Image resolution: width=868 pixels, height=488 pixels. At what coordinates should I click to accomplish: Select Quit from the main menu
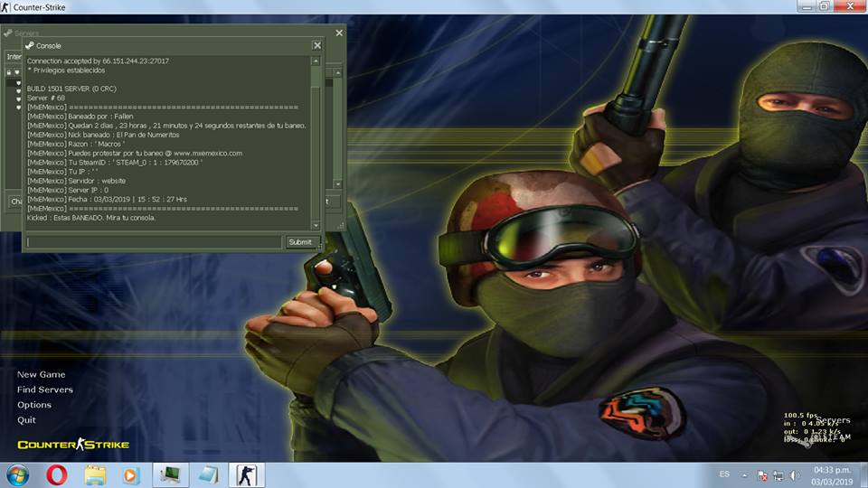click(26, 420)
